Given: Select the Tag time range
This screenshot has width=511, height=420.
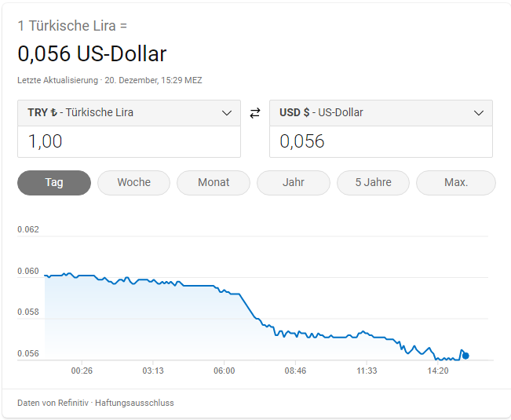Looking at the screenshot, I should coord(54,182).
